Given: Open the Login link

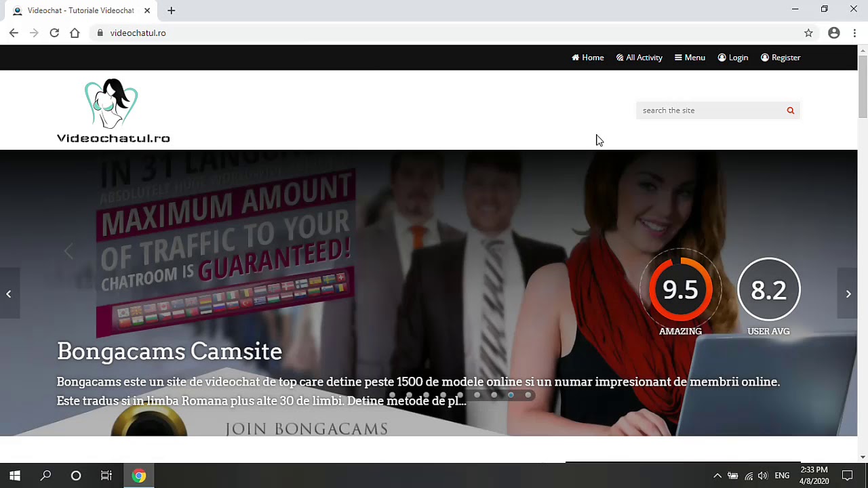Looking at the screenshot, I should tap(733, 58).
